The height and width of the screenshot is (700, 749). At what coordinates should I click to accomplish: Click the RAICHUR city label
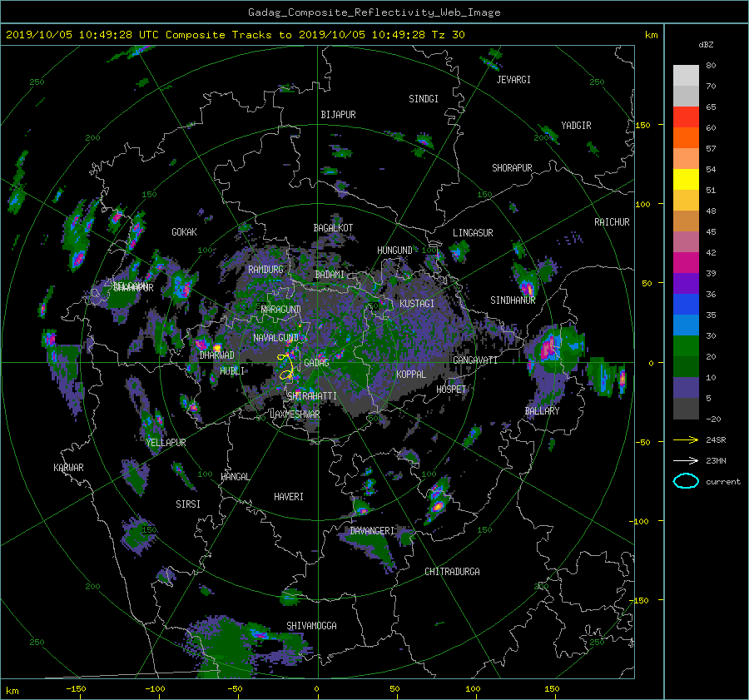tap(612, 222)
